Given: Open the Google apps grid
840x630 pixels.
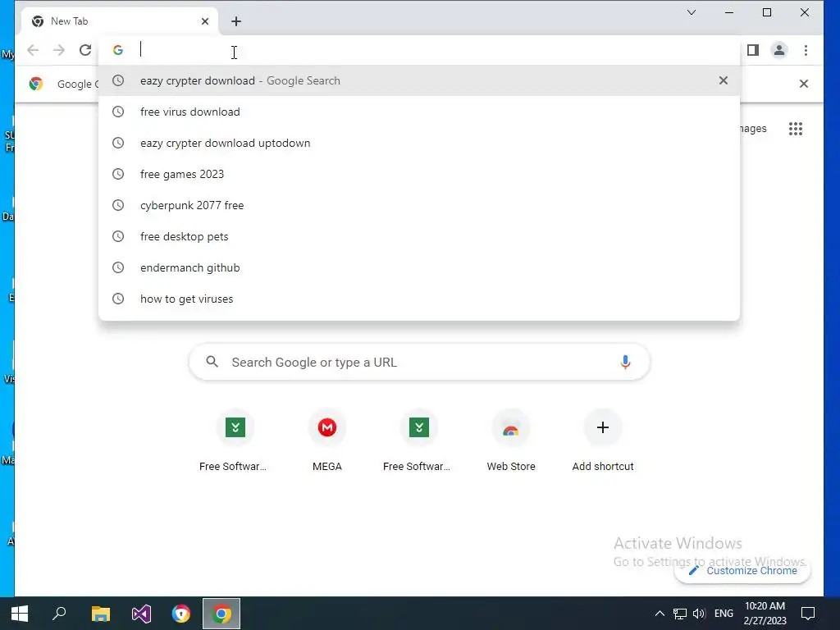Looking at the screenshot, I should click(x=796, y=129).
